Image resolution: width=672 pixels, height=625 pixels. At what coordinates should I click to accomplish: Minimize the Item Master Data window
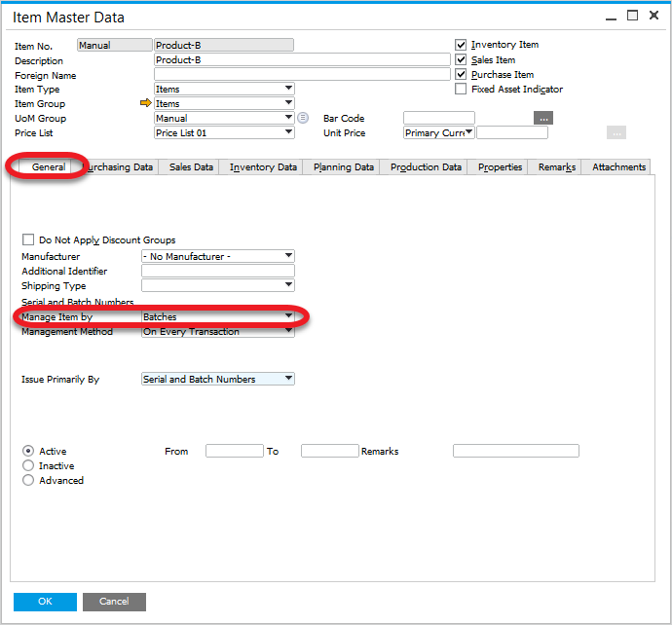[x=611, y=18]
